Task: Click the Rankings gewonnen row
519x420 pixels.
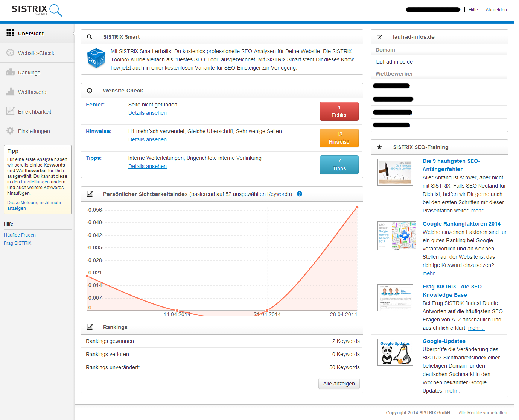Action: click(x=222, y=341)
